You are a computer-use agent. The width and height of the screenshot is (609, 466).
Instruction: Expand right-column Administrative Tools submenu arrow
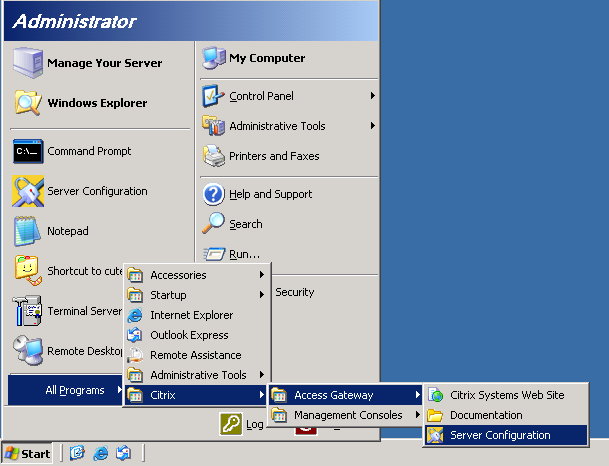[373, 125]
